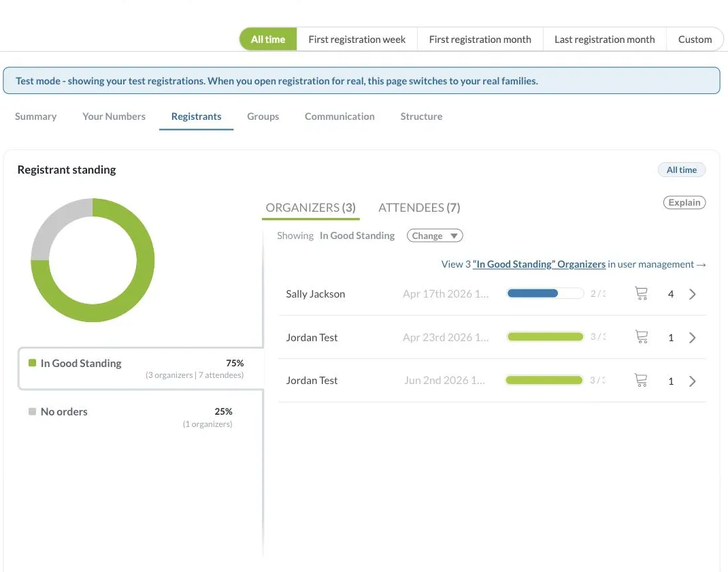Viewport: 728px width, 572px height.
Task: Open the Communication tab
Action: (340, 116)
